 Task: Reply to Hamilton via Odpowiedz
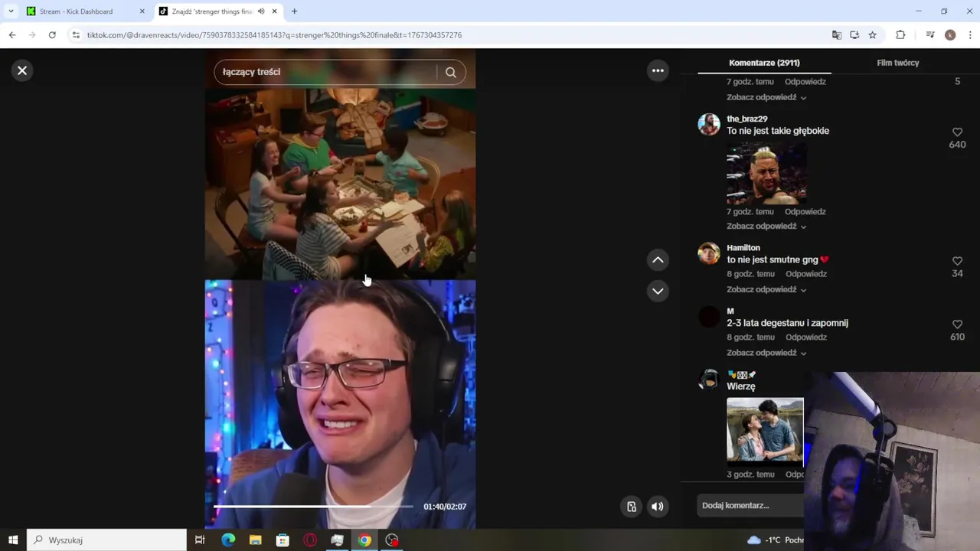click(805, 274)
